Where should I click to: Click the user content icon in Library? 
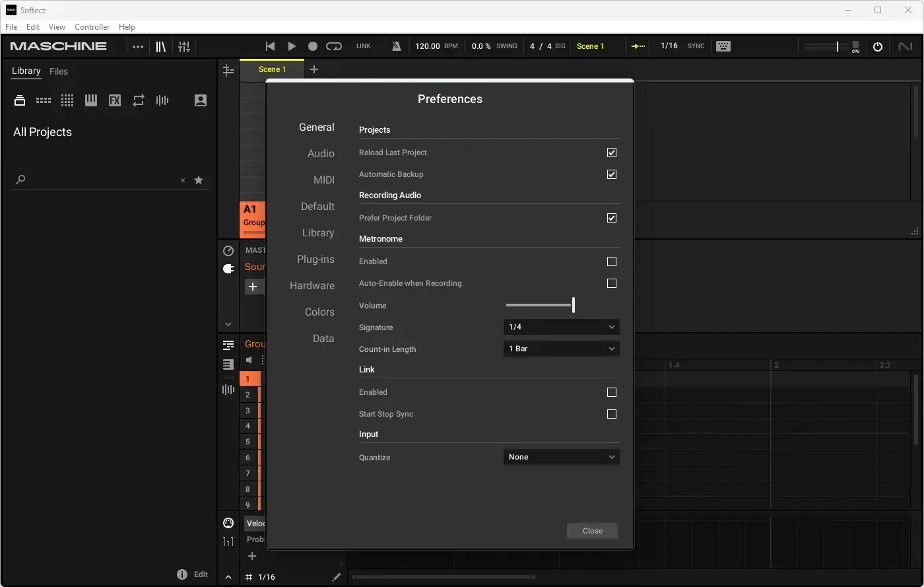(201, 100)
